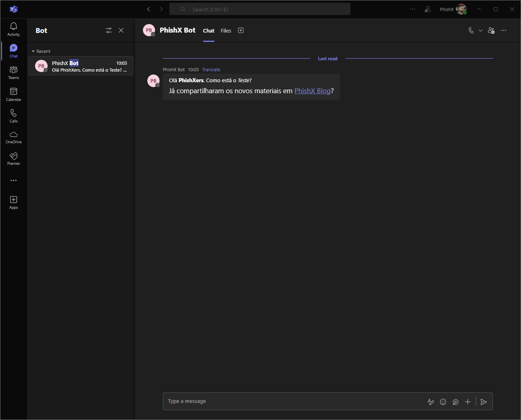The height and width of the screenshot is (420, 521).
Task: Add a new tab with plus
Action: click(241, 31)
